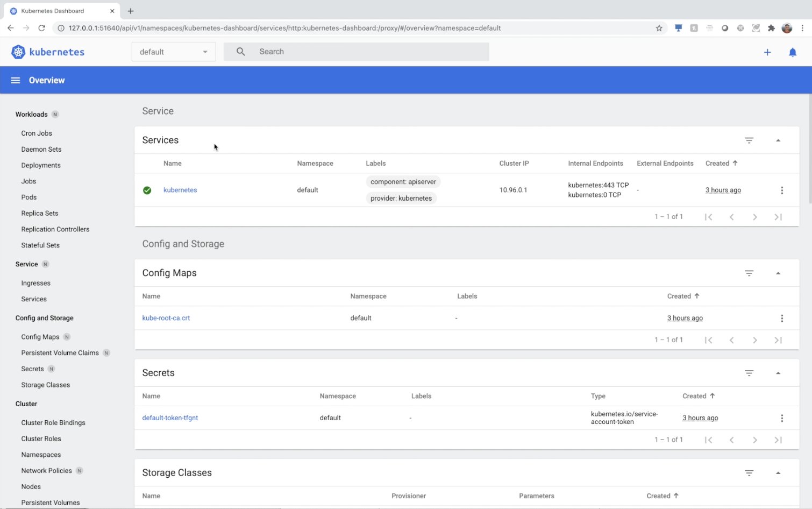Open the filter icon on Secrets card
The width and height of the screenshot is (812, 509).
(x=749, y=373)
